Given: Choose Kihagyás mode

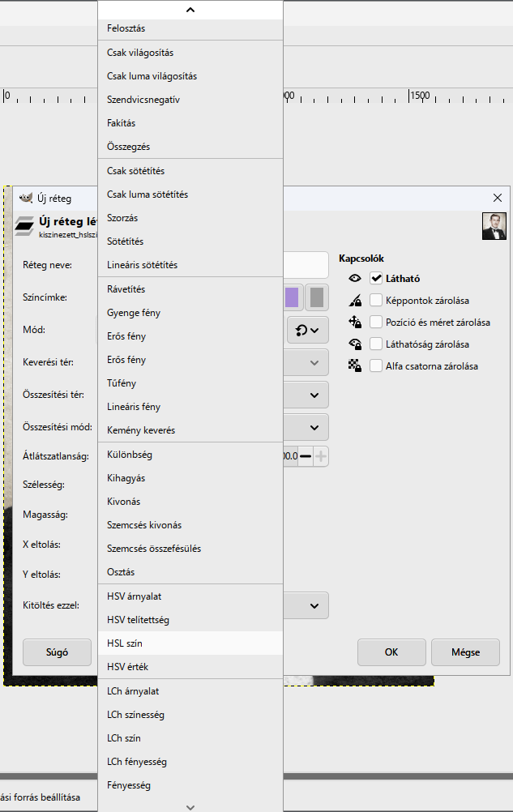Looking at the screenshot, I should [x=190, y=478].
